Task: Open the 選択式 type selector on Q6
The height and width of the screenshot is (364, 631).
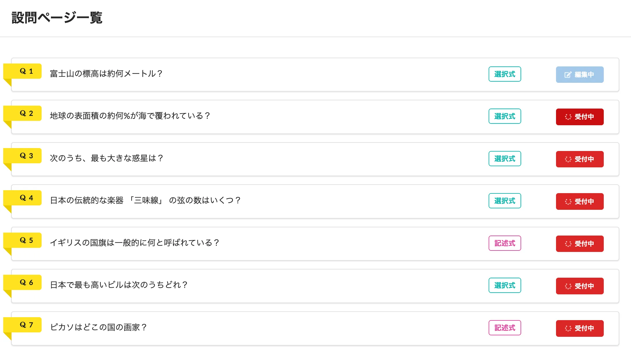Action: (504, 285)
